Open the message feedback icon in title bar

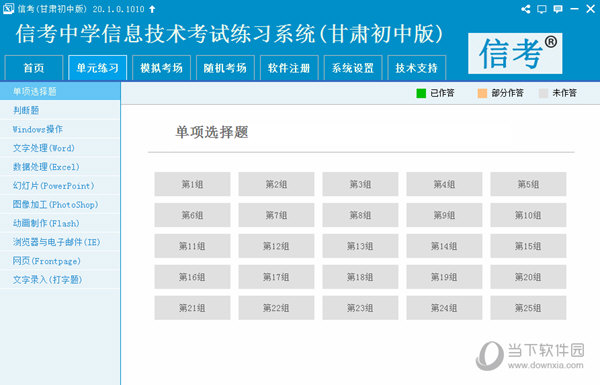(x=558, y=9)
